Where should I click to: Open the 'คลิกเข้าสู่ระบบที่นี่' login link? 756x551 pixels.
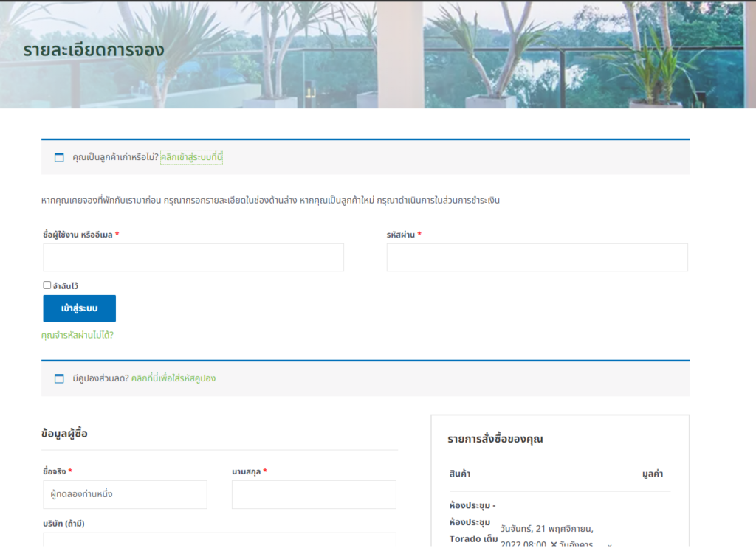[191, 157]
